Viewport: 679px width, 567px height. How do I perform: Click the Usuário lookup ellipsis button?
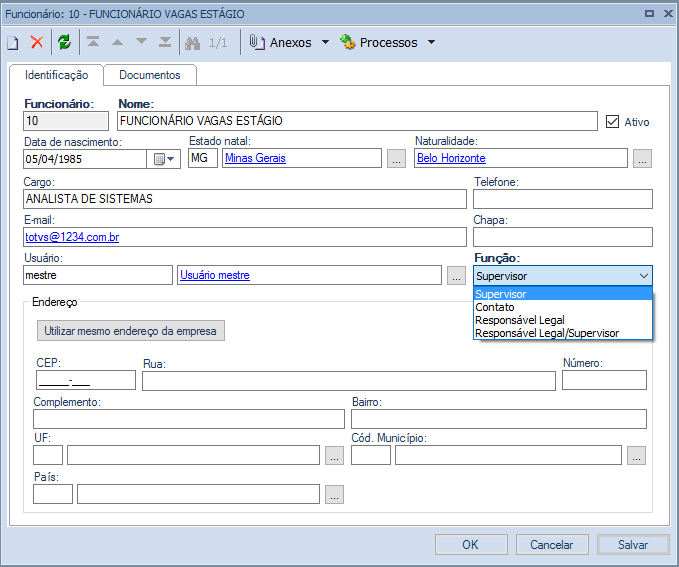[456, 275]
